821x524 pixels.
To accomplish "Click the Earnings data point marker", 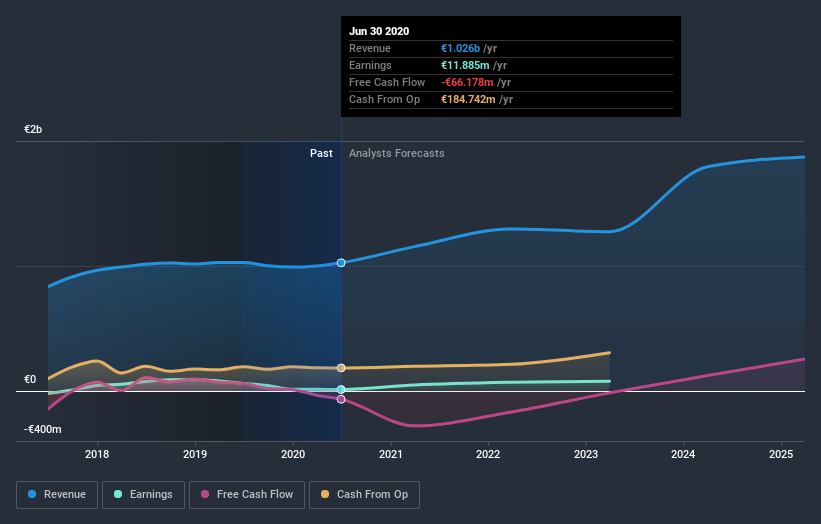I will [x=341, y=389].
